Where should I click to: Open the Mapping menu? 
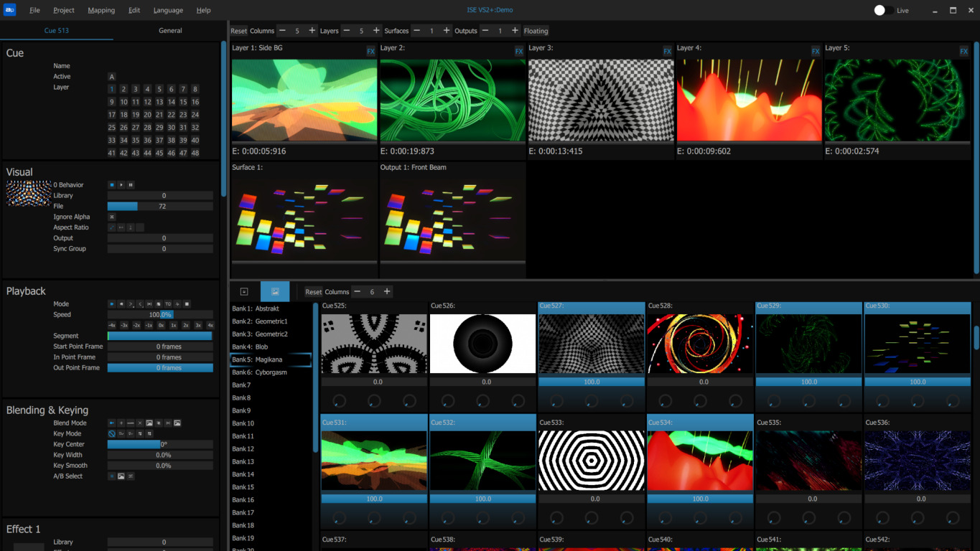click(101, 10)
